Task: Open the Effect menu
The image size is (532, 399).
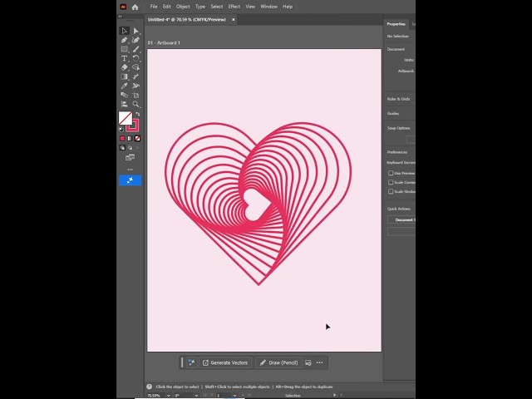Action: coord(234,7)
